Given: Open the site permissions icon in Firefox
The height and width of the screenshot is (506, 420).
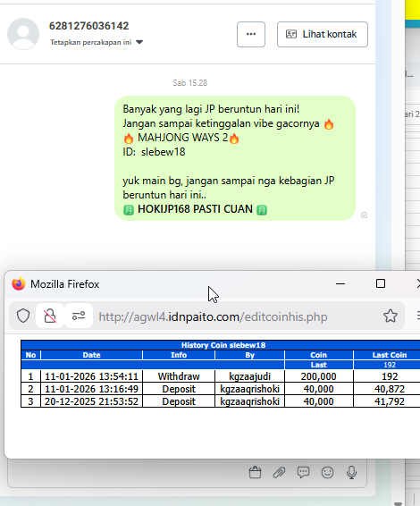Looking at the screenshot, I should coord(79,316).
